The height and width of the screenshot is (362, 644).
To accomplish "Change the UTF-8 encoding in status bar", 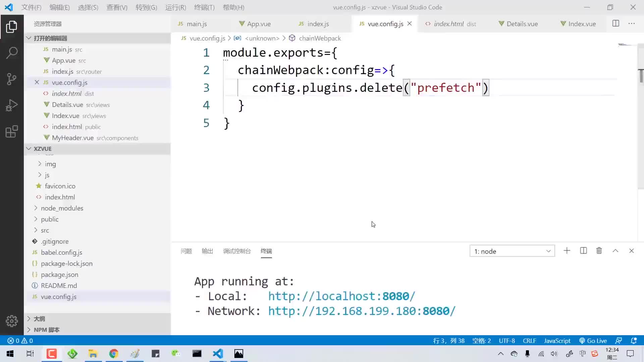I will click(x=507, y=341).
